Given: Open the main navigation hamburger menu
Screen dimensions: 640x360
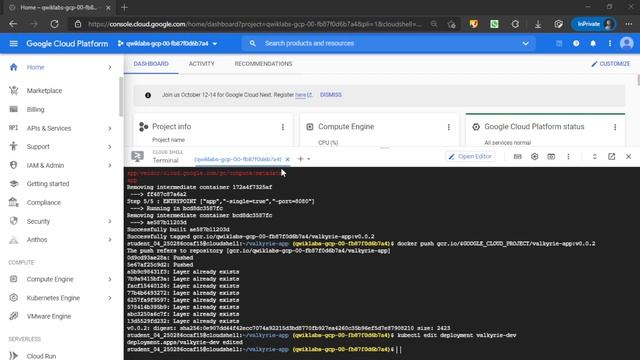Looking at the screenshot, I should [13, 43].
